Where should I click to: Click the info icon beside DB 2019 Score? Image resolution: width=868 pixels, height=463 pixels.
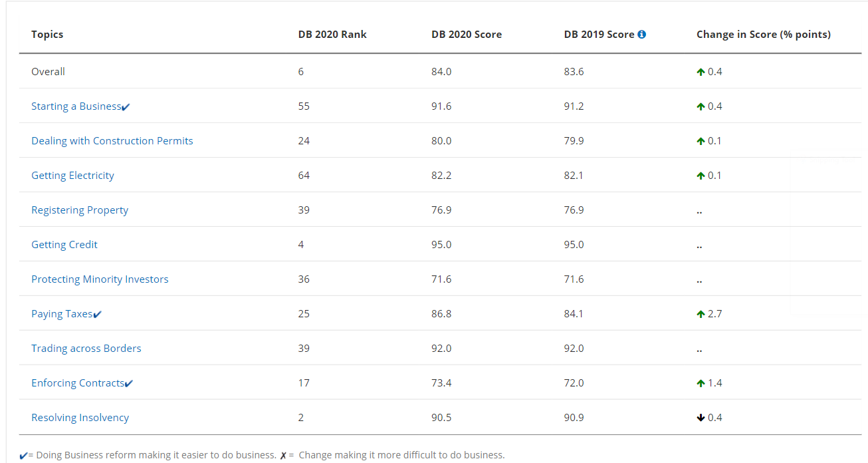tap(641, 35)
